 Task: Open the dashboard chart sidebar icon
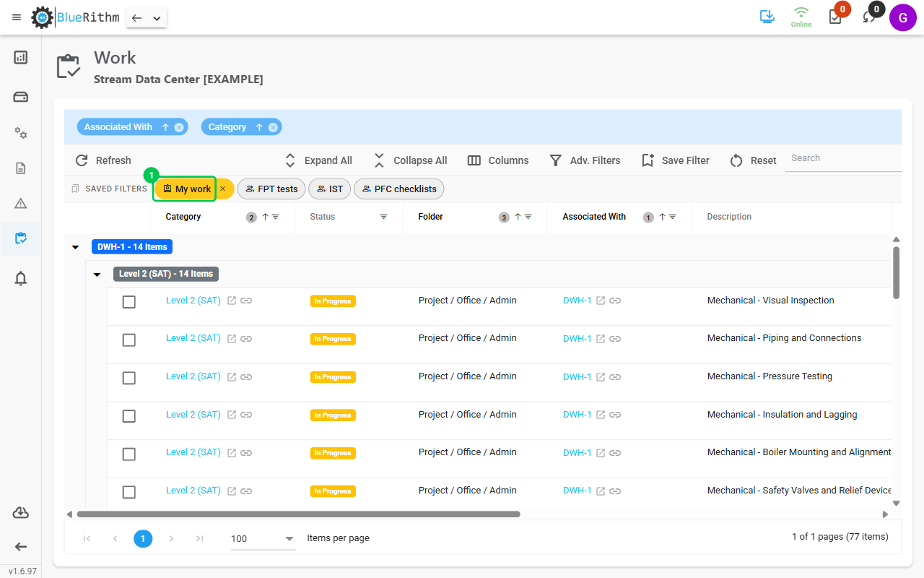coord(21,57)
